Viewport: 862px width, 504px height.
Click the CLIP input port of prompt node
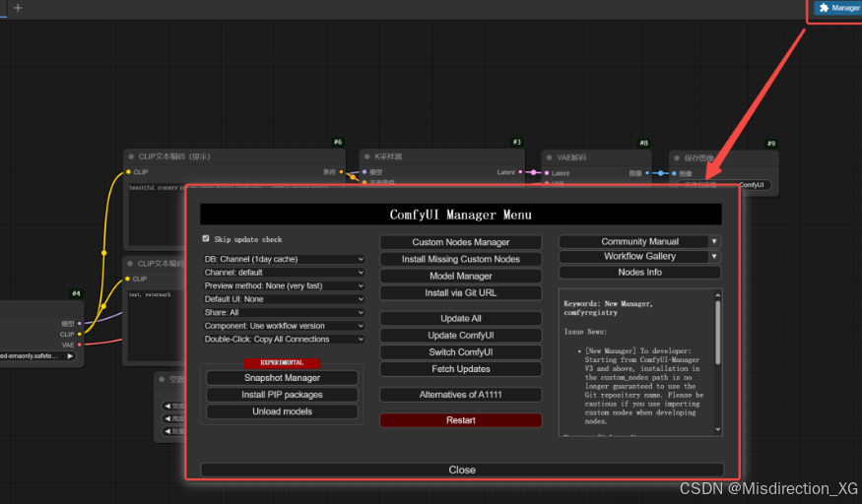point(128,172)
